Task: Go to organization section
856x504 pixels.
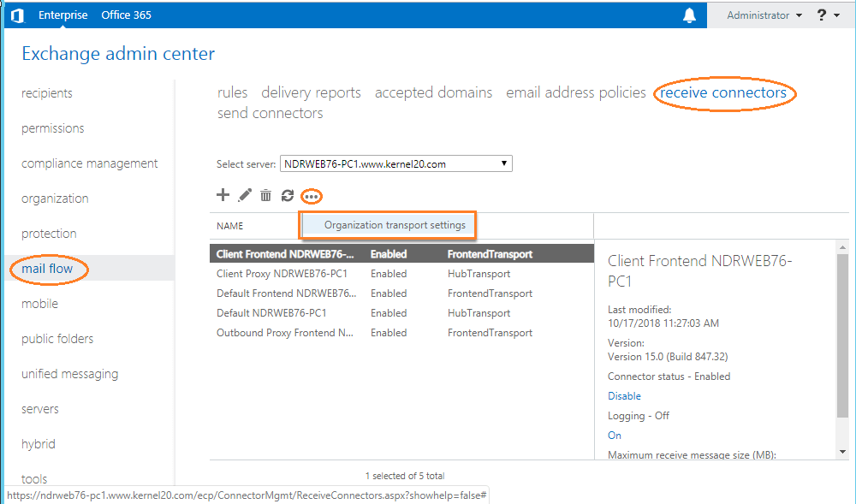Action: tap(55, 199)
